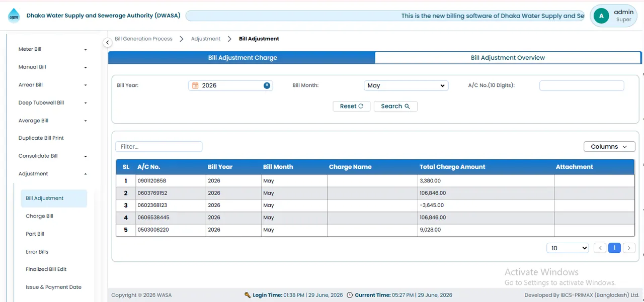Change rows per page dropdown
This screenshot has width=644, height=302.
click(x=568, y=248)
